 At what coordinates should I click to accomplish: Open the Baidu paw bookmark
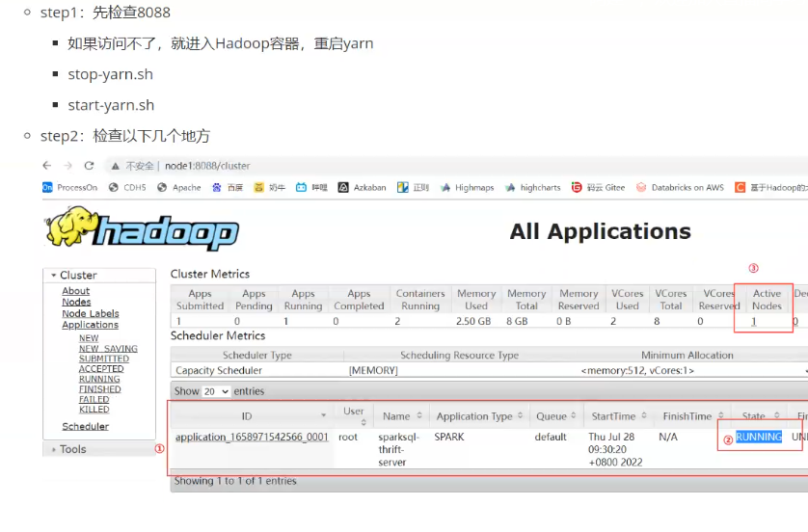[x=228, y=188]
